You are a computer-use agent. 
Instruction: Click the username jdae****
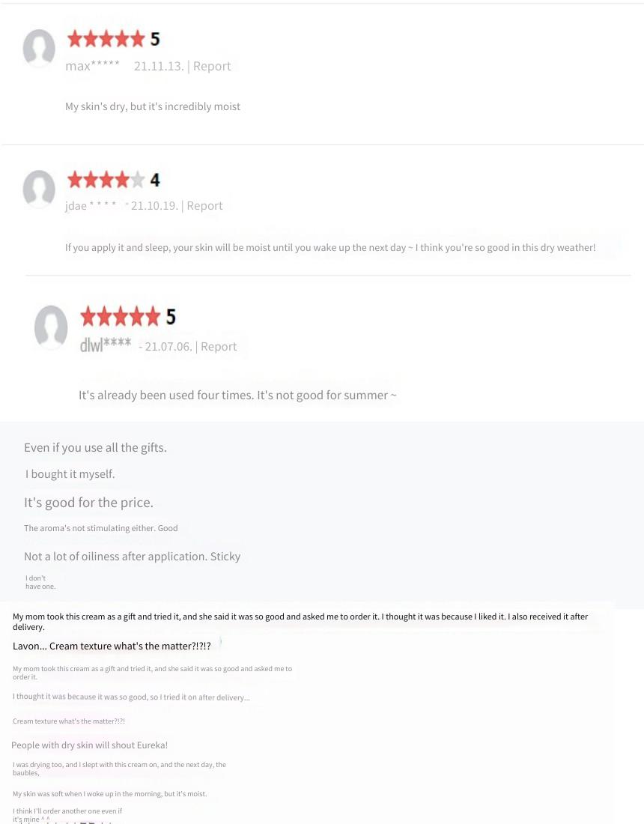[91, 205]
